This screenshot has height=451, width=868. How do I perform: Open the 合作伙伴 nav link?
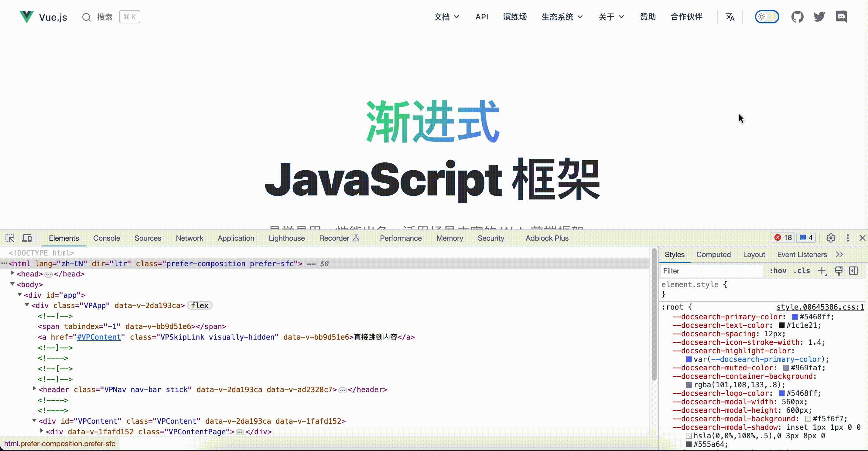(x=686, y=17)
